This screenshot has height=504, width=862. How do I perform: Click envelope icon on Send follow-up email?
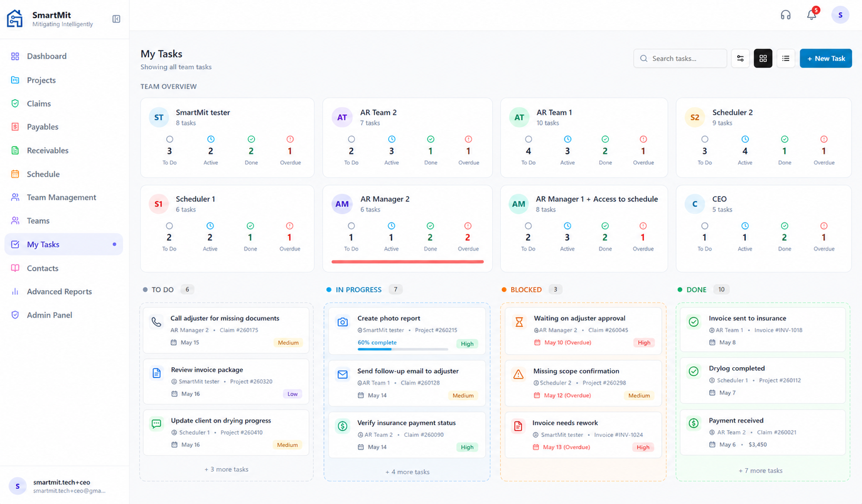[342, 374]
